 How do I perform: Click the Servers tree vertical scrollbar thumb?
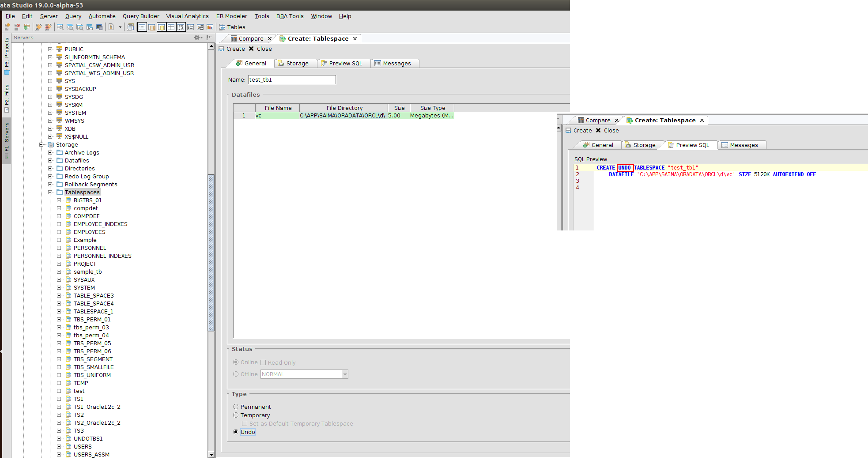[x=211, y=253]
